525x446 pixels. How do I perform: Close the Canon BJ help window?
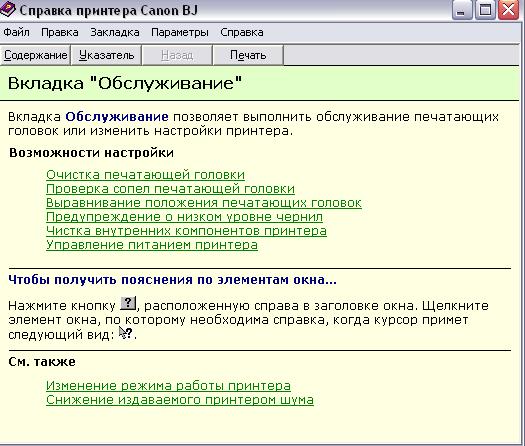point(509,10)
